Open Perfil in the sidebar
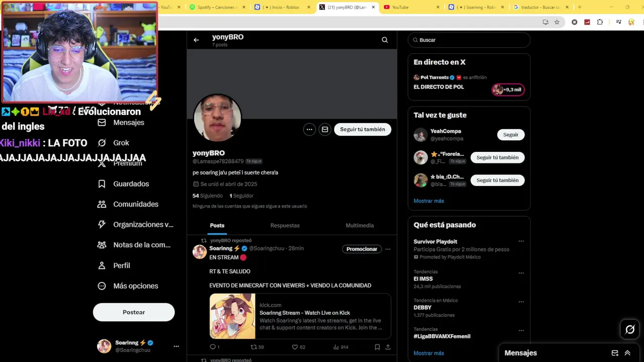644x362 pixels. pos(114,265)
